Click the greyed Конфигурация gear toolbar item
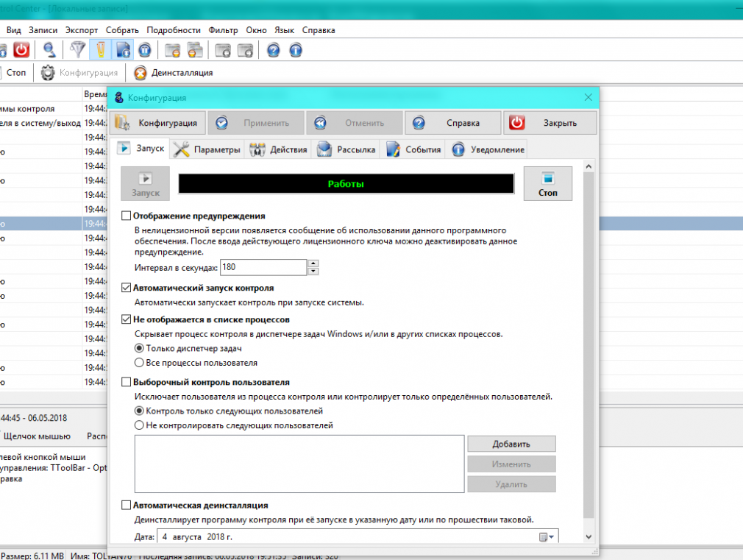This screenshot has height=560, width=743. [x=79, y=73]
